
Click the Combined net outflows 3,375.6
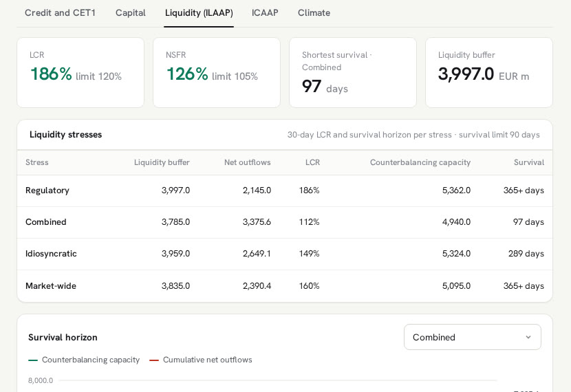(x=257, y=222)
